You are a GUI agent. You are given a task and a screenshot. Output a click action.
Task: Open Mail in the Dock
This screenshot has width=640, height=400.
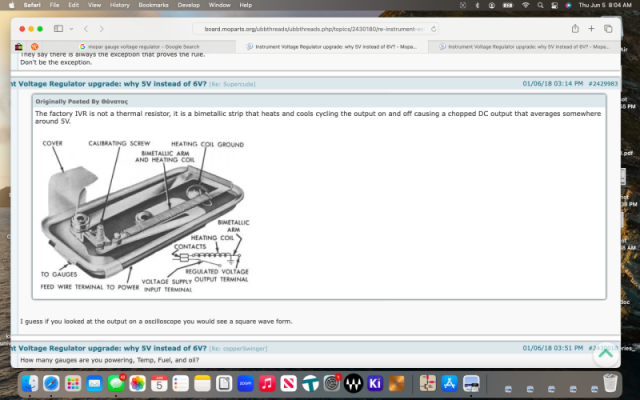click(x=94, y=384)
